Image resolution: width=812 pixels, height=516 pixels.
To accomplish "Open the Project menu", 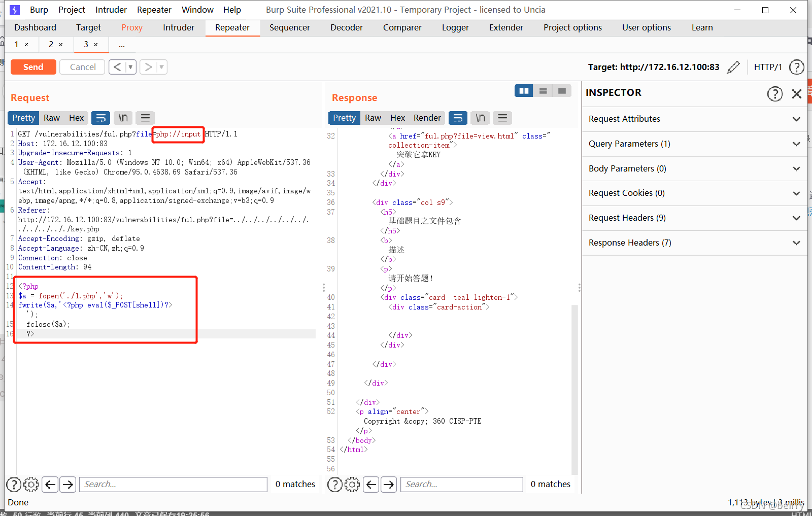I will [72, 10].
